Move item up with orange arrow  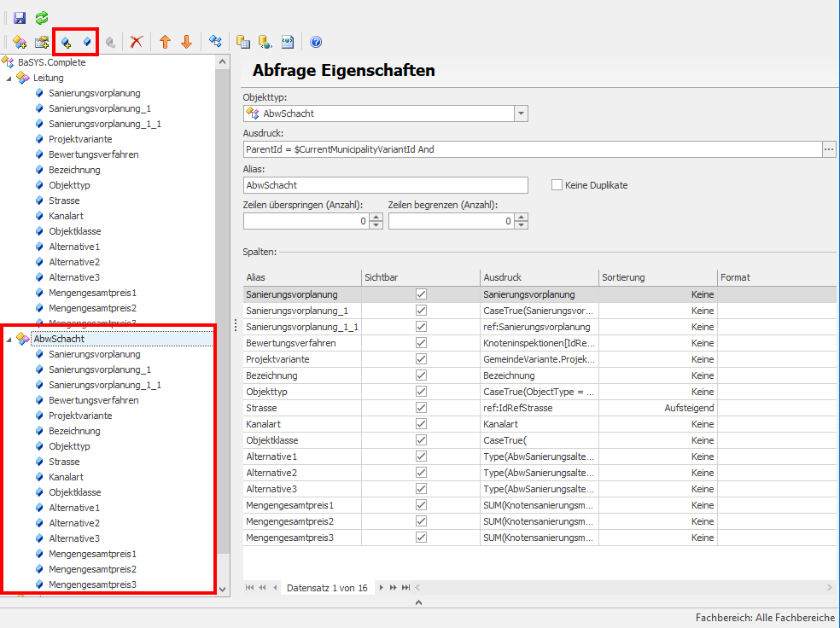[x=166, y=42]
